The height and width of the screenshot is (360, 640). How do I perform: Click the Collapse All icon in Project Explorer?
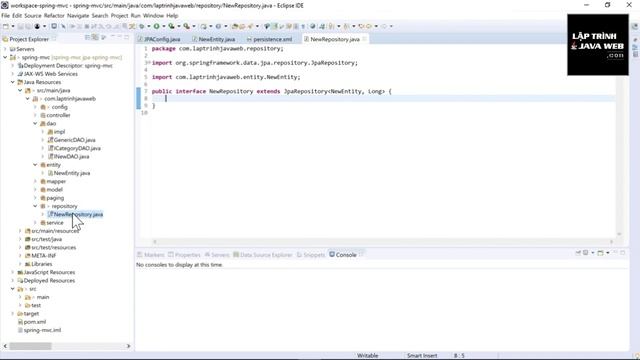pyautogui.click(x=87, y=38)
